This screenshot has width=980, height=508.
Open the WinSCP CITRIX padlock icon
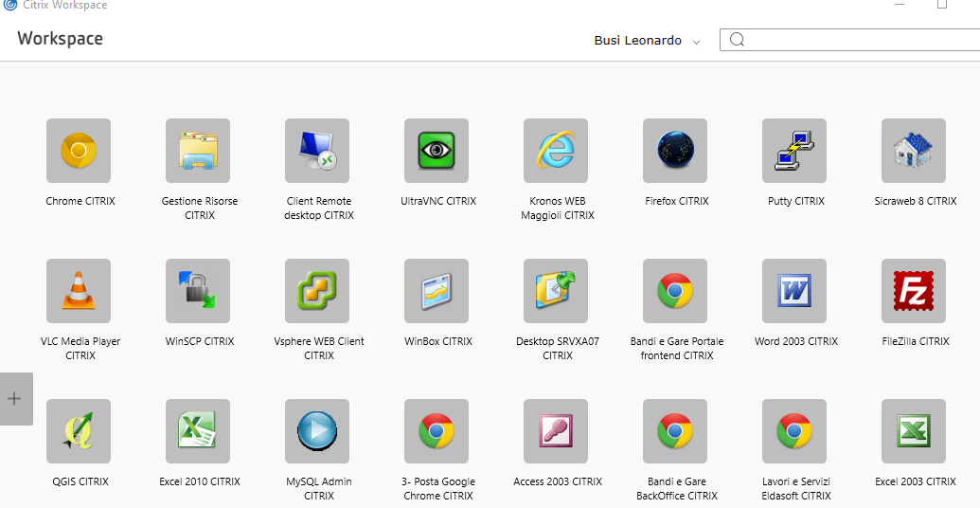point(198,291)
